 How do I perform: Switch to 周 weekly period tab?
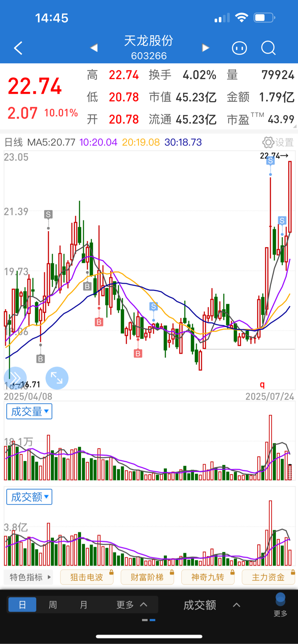pos(53,604)
